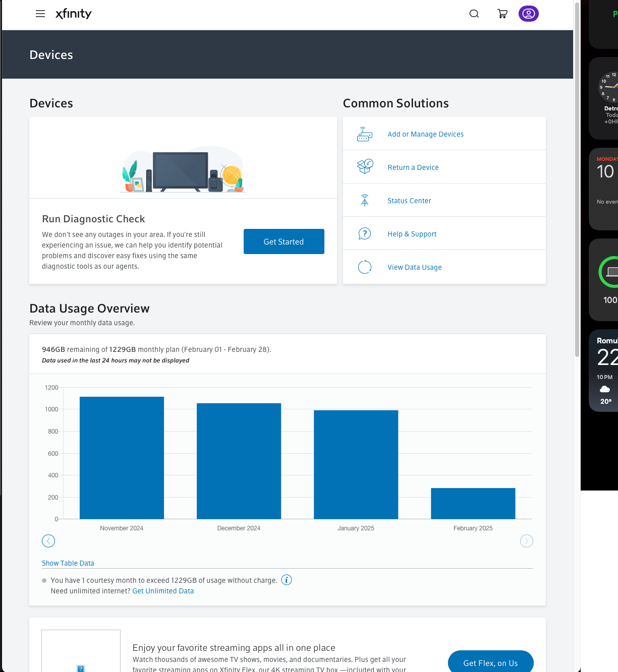Select the November 2024 usage bar
618x672 pixels.
122,458
